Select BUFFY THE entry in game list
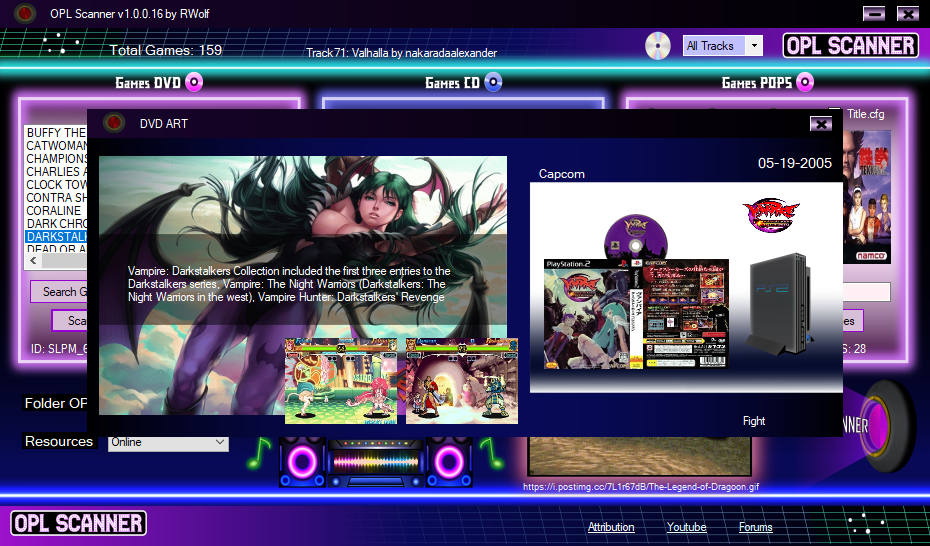The height and width of the screenshot is (546, 930). click(x=56, y=132)
